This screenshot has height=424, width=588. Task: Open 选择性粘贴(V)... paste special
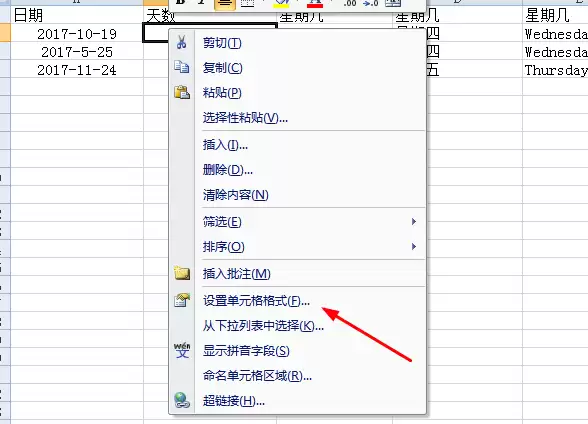(245, 118)
